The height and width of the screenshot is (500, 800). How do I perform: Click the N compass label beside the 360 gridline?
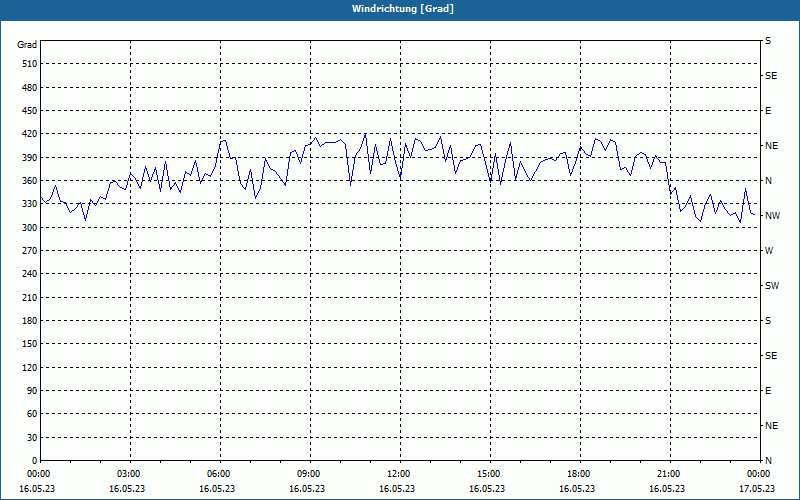tap(769, 181)
